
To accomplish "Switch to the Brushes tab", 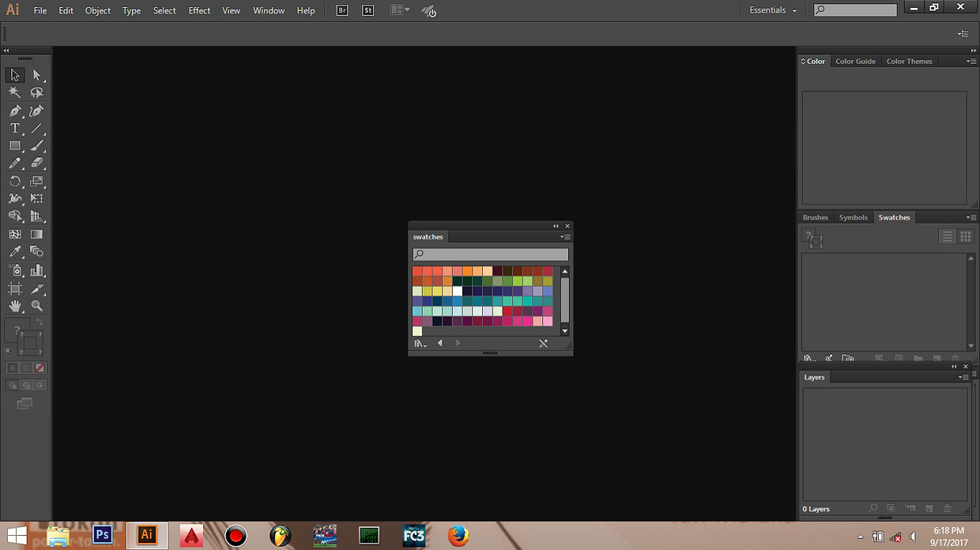I will (x=815, y=217).
